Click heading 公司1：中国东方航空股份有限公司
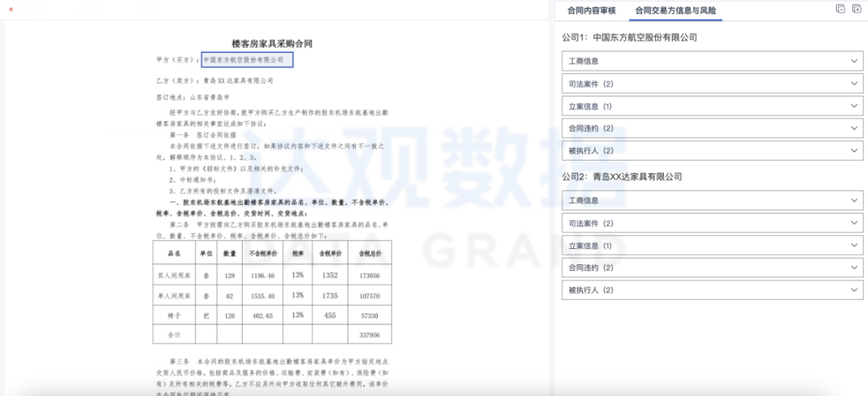The image size is (868, 396). click(628, 38)
